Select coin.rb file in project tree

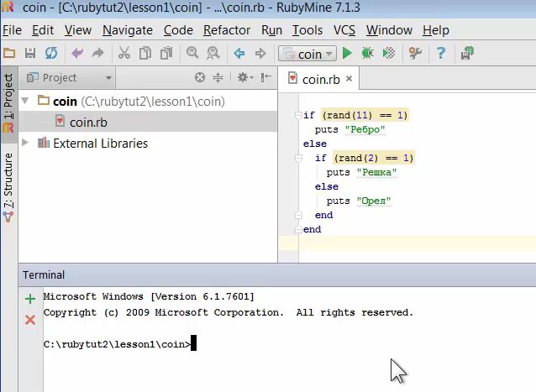click(148, 122)
